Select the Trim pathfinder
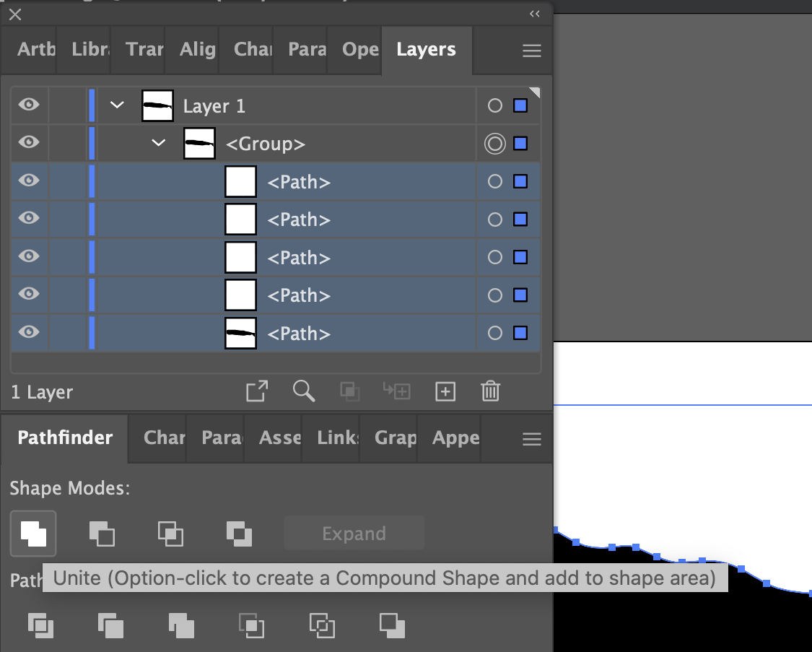The image size is (812, 652). click(x=111, y=625)
